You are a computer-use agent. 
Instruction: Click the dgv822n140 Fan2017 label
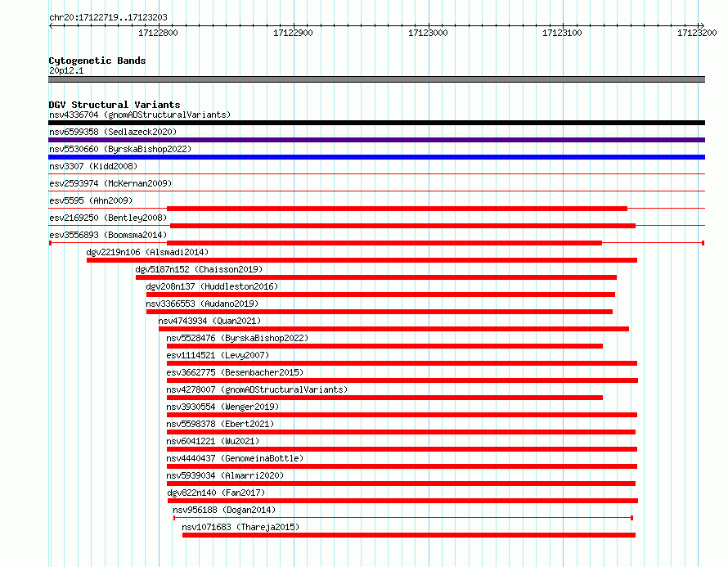(x=216, y=493)
